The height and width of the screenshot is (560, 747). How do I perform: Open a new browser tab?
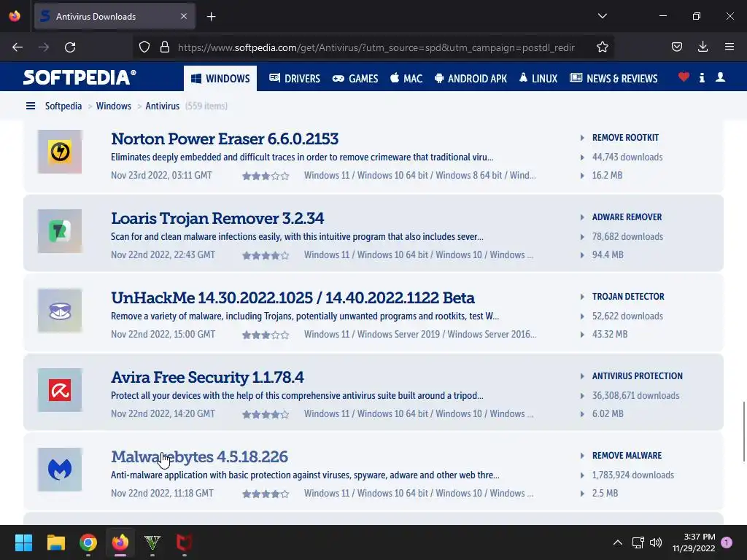coord(211,17)
